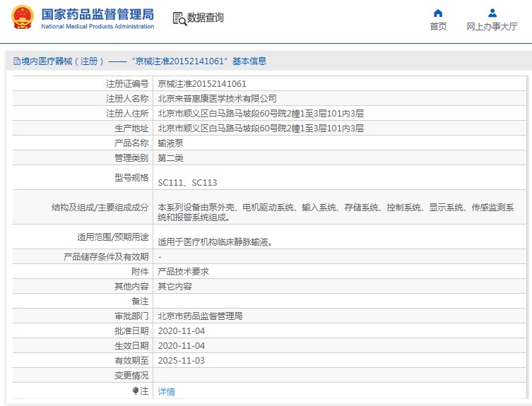Click the management category 第二类

click(x=171, y=158)
